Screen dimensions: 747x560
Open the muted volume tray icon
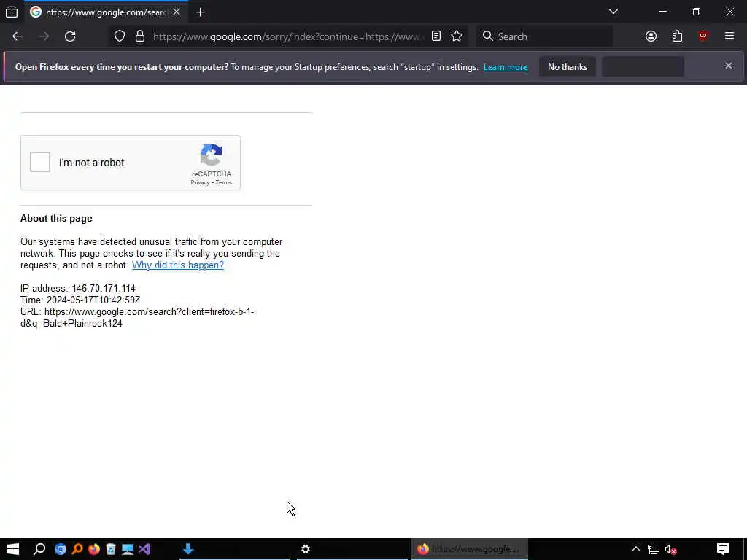(x=671, y=550)
